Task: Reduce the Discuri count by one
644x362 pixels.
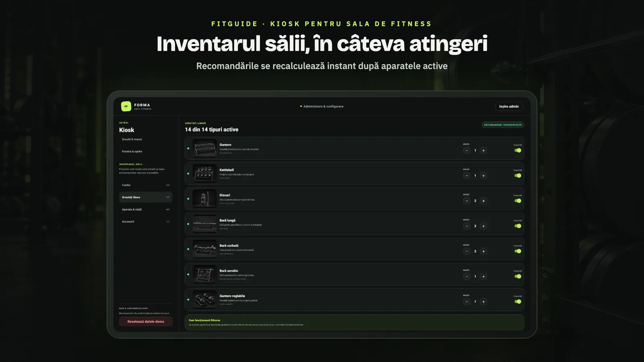Action: [466, 201]
